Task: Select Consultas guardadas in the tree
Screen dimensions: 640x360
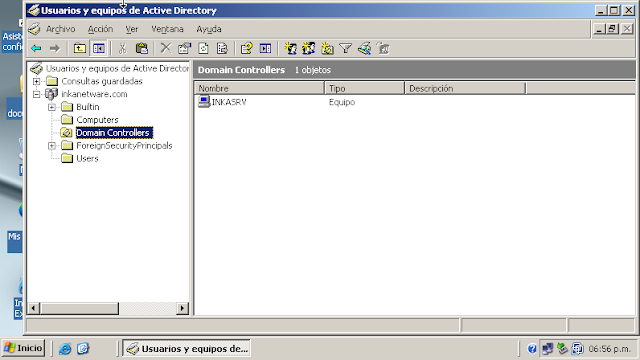Action: coord(102,81)
